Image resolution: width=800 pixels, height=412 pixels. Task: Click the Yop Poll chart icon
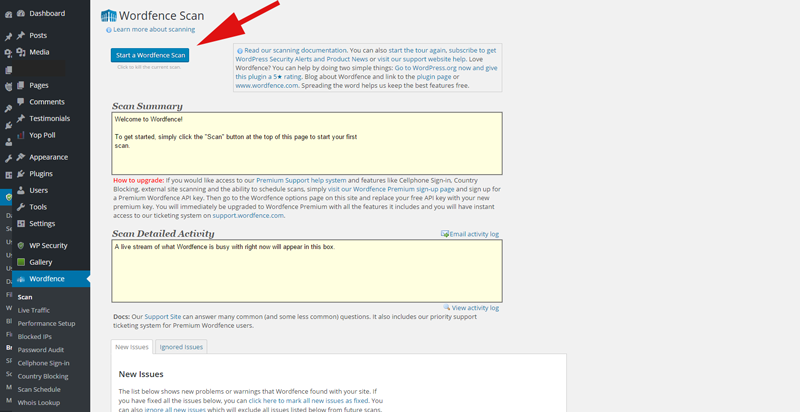(20, 134)
